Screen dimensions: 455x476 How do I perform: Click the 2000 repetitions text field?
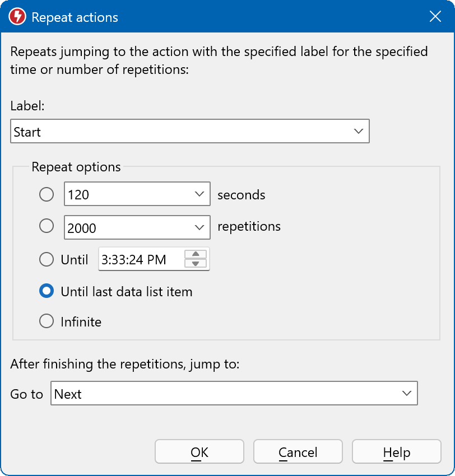click(126, 227)
